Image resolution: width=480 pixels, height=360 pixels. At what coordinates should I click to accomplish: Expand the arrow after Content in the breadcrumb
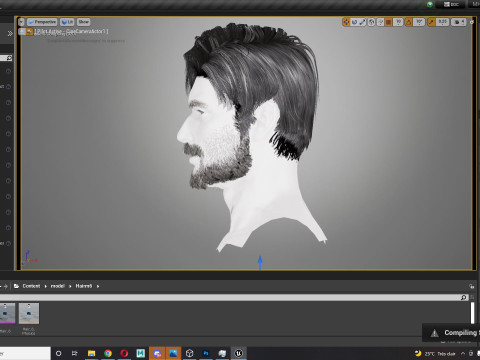(x=45, y=286)
